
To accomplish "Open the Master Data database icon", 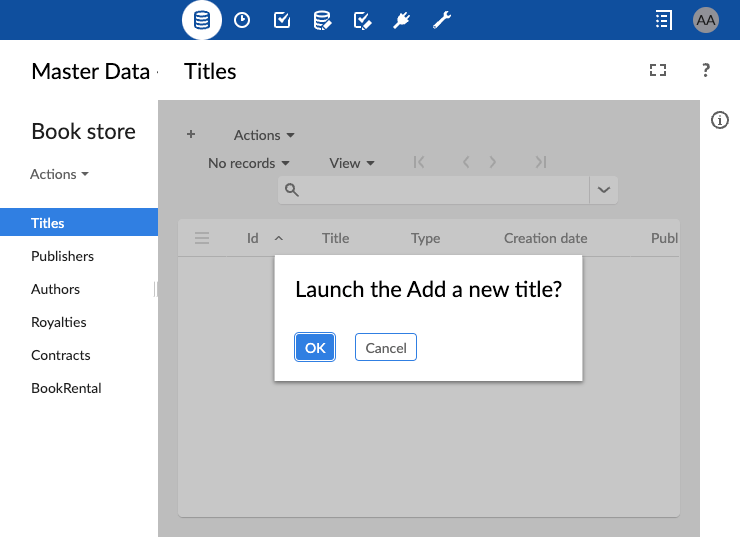I will click(202, 20).
